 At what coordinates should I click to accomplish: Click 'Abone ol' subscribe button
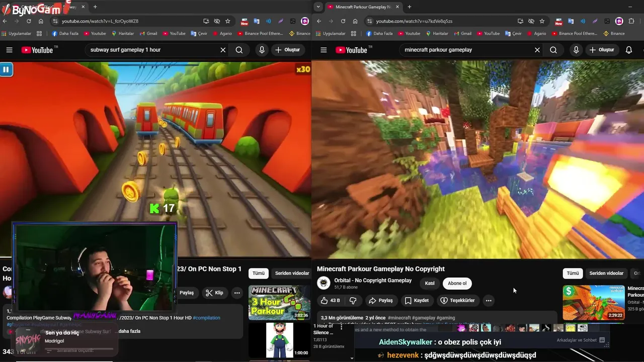pos(457,283)
